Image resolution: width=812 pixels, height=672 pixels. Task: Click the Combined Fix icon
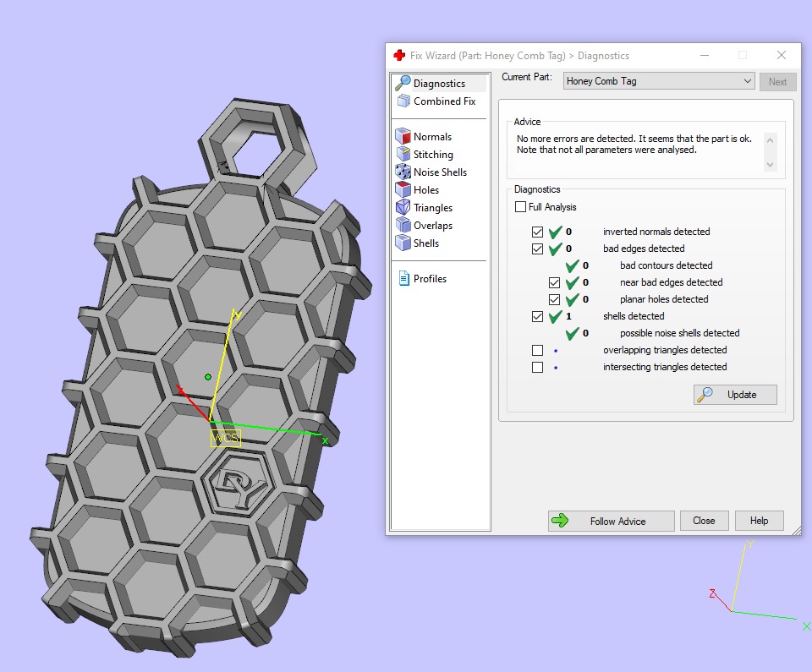pyautogui.click(x=403, y=101)
